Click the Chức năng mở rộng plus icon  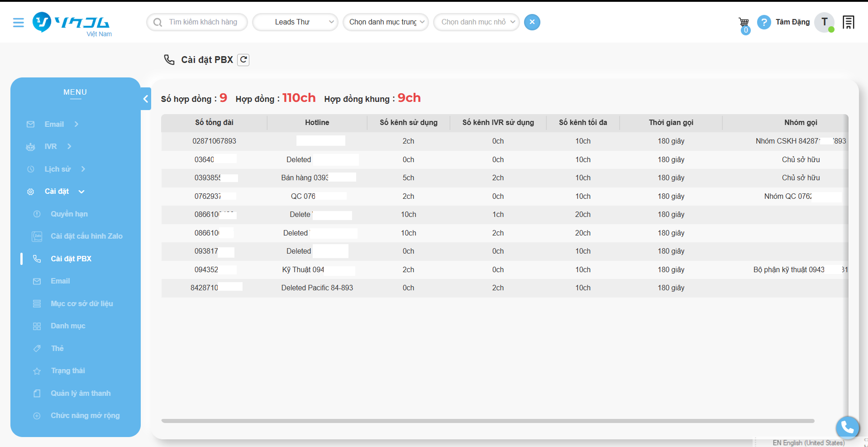click(37, 416)
